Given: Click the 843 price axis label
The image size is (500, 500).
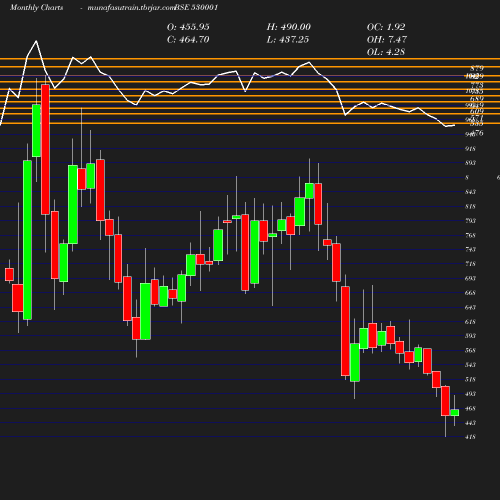Looking at the screenshot, I should tap(470, 192).
